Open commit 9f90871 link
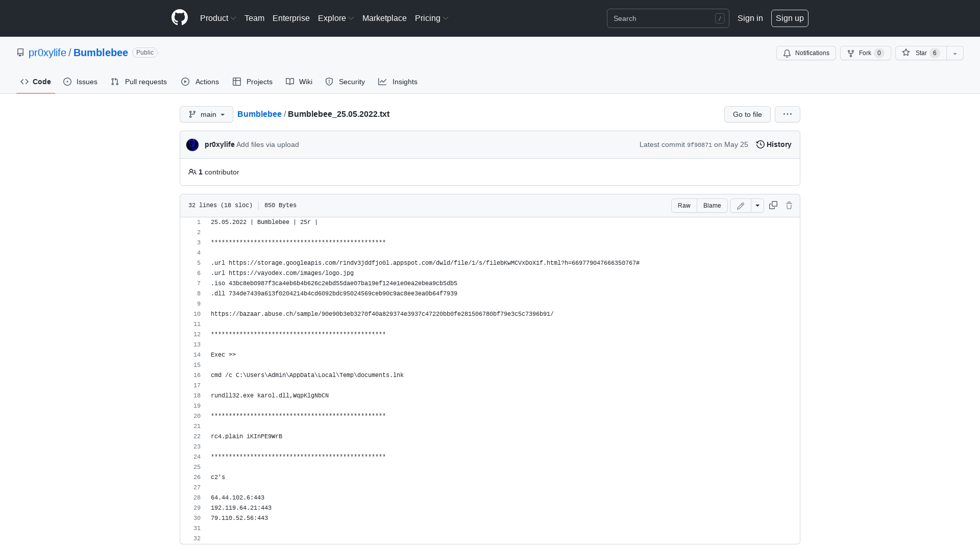This screenshot has width=980, height=551. click(699, 145)
